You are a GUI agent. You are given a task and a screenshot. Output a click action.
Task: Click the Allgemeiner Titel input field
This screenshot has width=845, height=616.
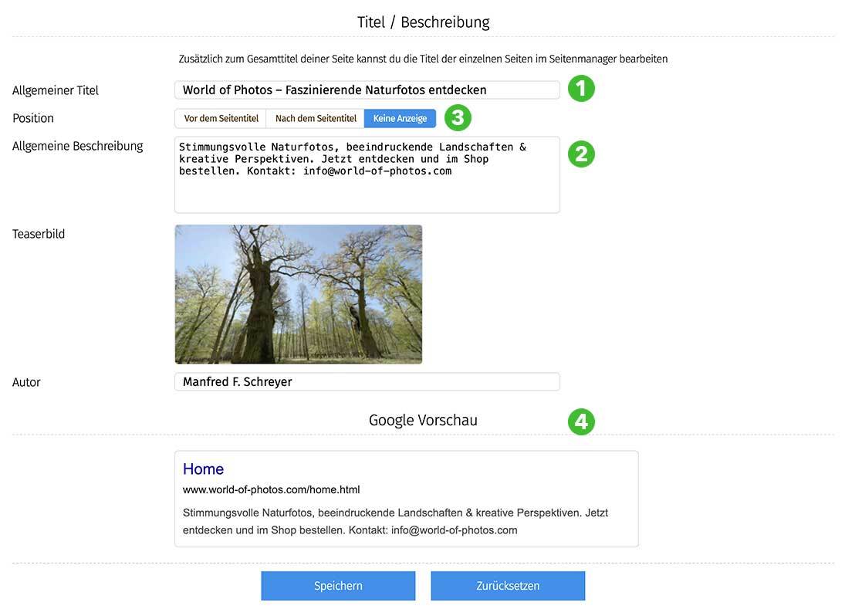(x=367, y=90)
